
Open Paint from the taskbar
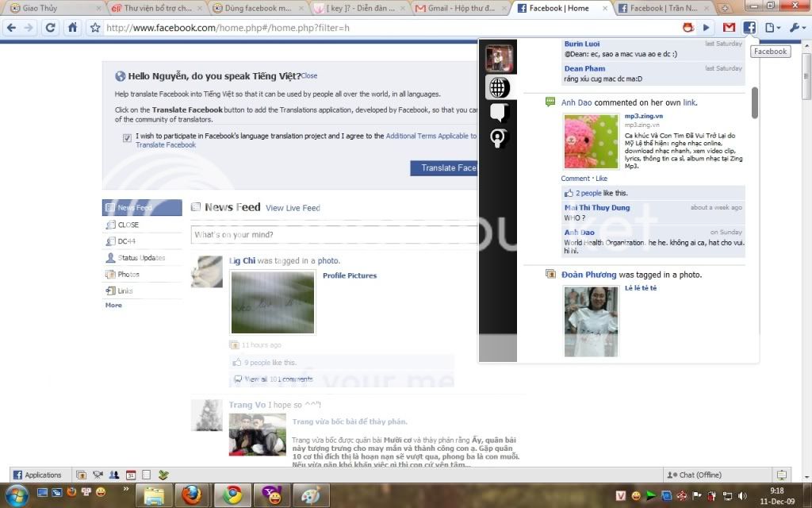311,495
